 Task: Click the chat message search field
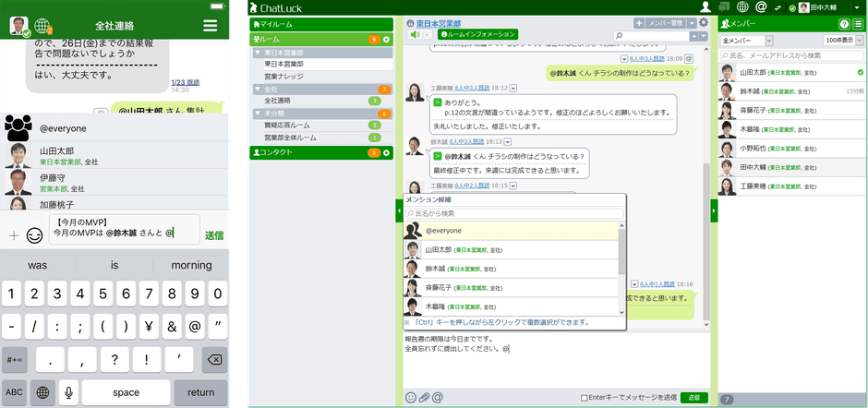tap(650, 36)
